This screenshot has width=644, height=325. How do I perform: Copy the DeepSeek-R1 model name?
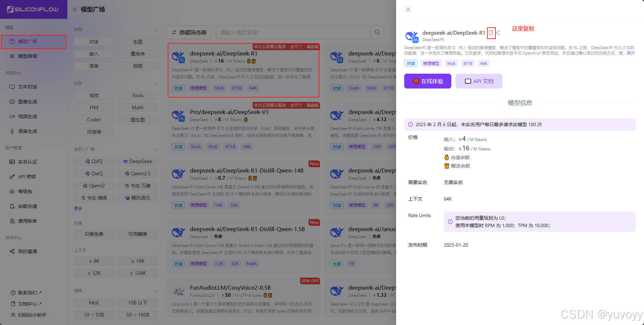point(491,33)
